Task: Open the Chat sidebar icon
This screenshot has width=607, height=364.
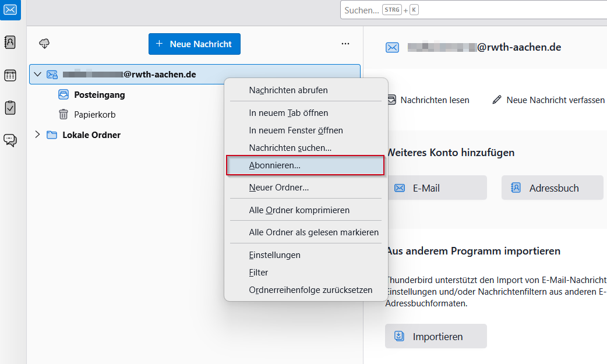Action: (x=10, y=140)
